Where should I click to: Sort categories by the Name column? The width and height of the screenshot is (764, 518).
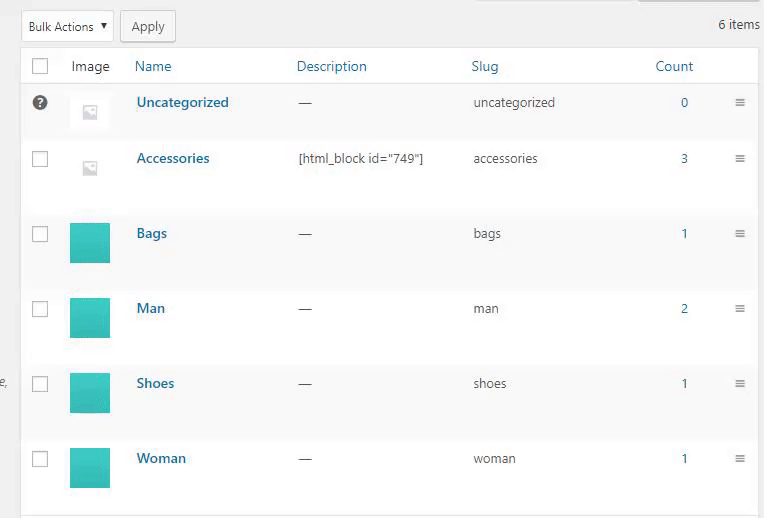pos(153,66)
